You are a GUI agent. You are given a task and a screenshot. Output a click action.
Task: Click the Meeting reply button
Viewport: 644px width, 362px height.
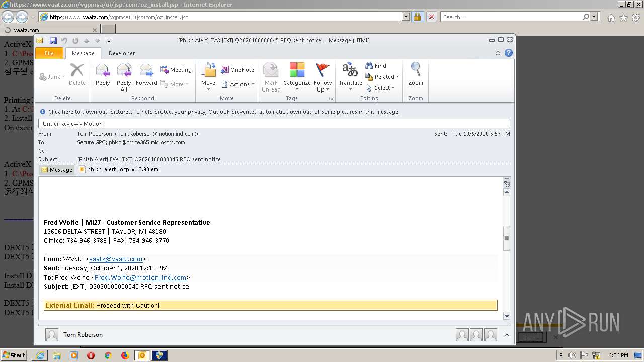click(x=176, y=70)
